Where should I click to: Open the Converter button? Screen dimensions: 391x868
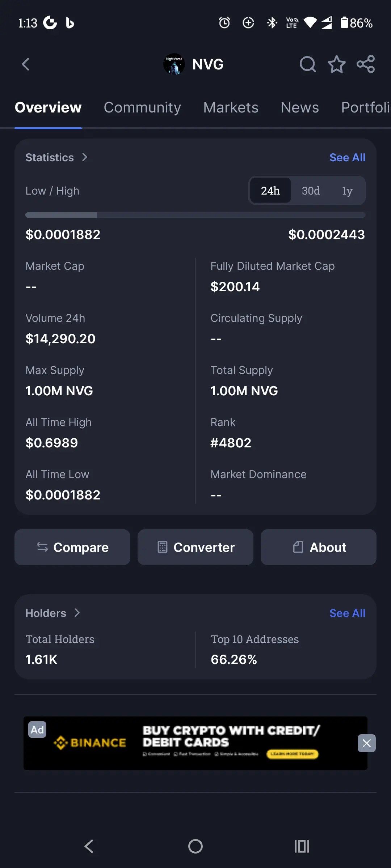[x=195, y=547]
